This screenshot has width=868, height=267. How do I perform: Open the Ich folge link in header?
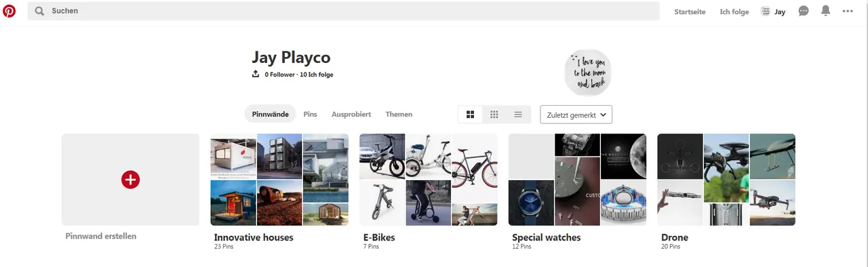[x=734, y=12]
